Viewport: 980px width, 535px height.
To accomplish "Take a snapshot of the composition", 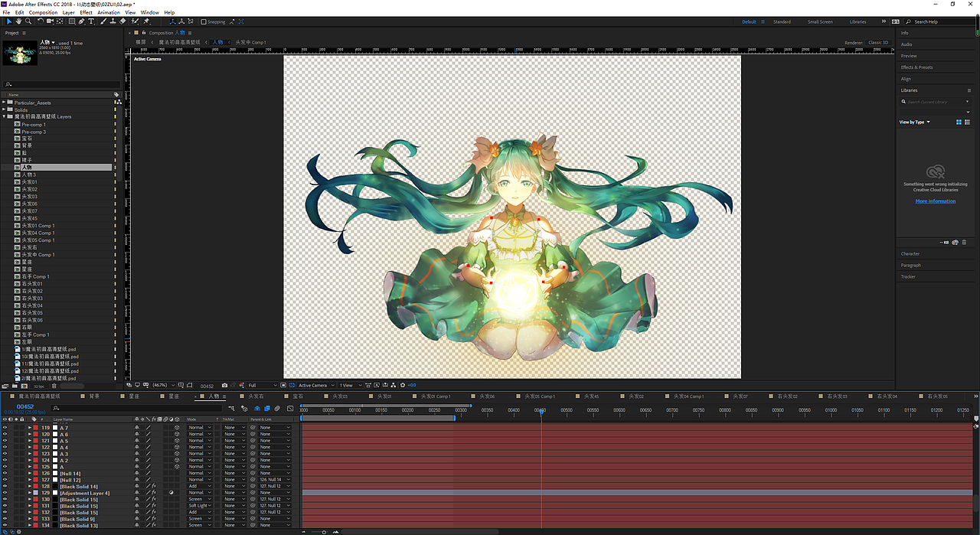I will 225,385.
